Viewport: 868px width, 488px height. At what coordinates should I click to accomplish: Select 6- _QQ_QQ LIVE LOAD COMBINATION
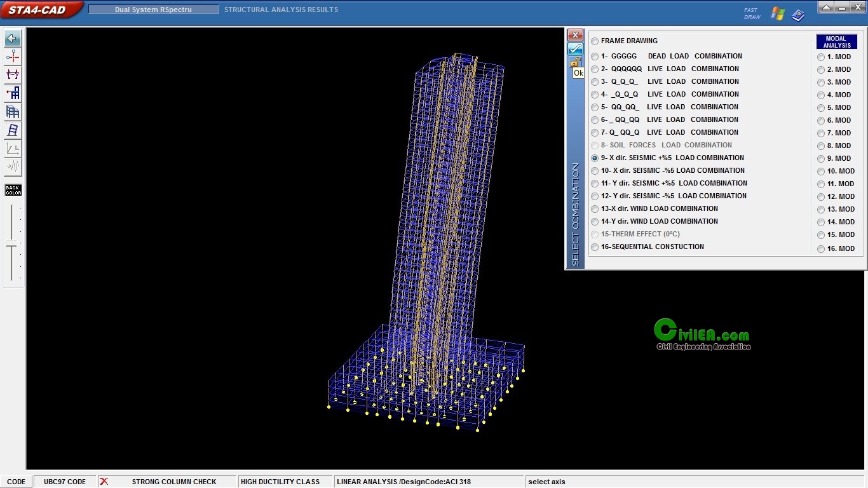click(x=665, y=119)
